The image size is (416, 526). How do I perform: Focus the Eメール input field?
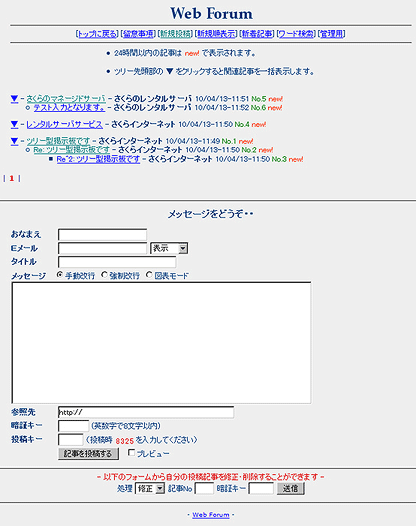pos(102,248)
